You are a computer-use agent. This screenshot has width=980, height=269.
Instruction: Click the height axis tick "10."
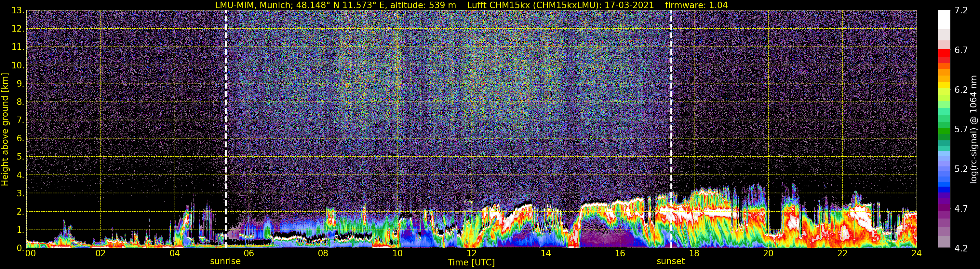(18, 65)
